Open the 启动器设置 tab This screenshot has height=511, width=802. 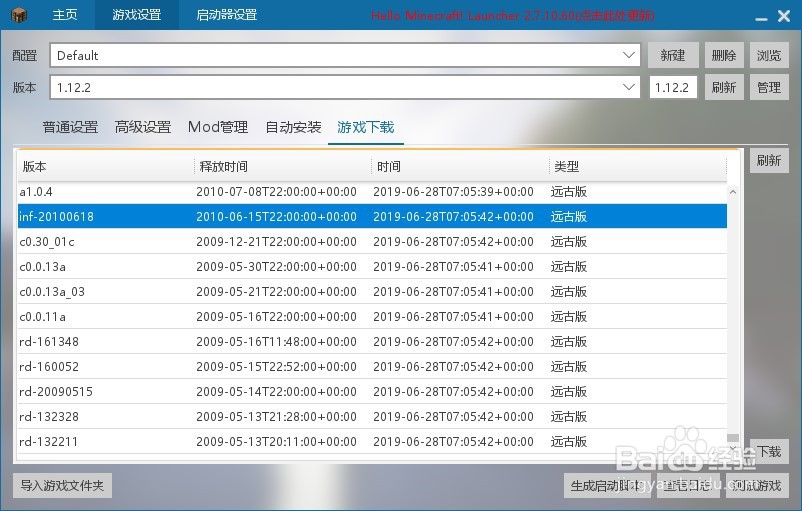pos(227,15)
